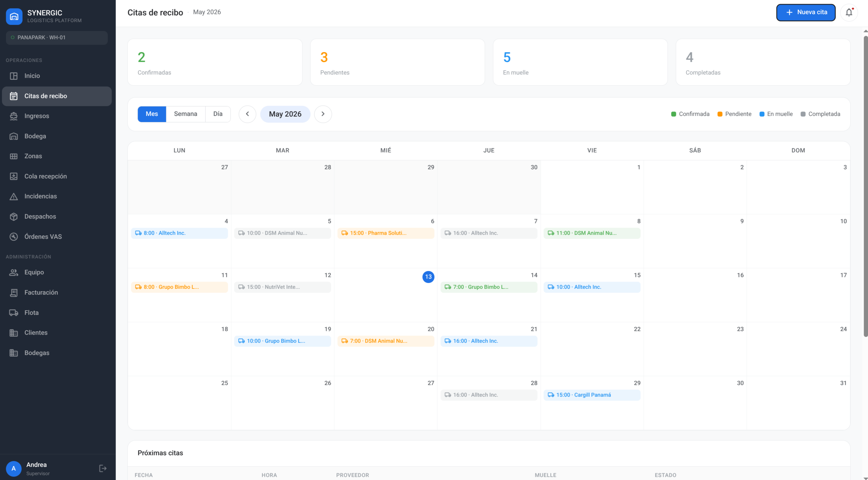This screenshot has width=868, height=480.
Task: Click the Completadas summary card
Action: click(763, 62)
